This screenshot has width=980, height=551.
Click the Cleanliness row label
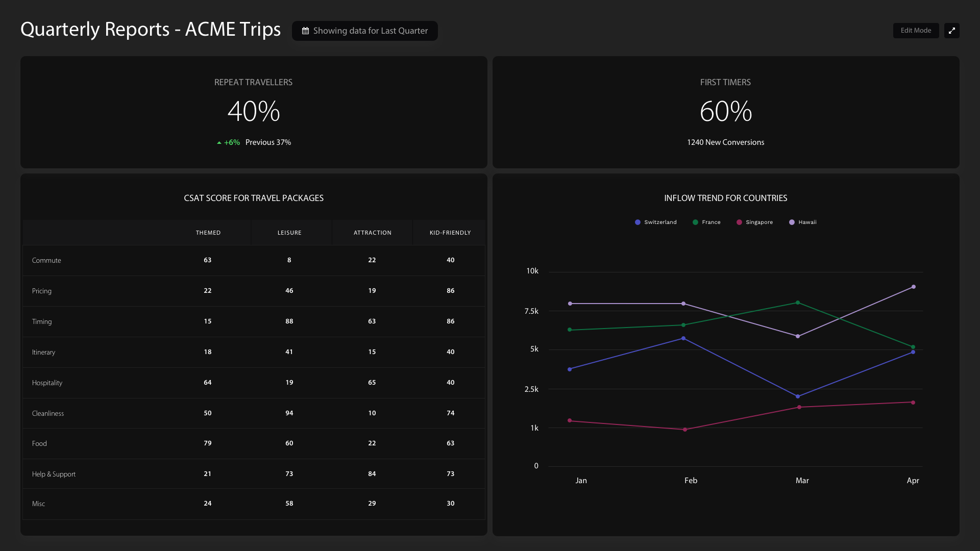[x=48, y=414]
